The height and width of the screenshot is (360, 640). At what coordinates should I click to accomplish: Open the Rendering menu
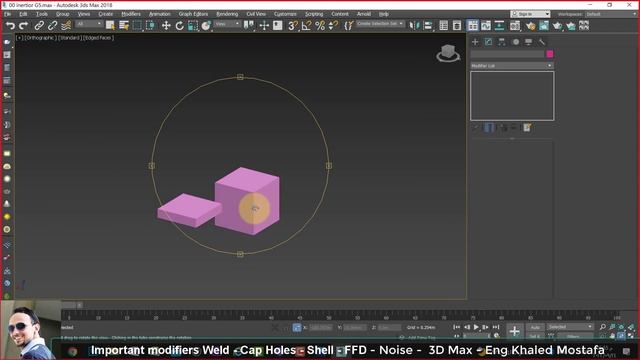click(227, 14)
